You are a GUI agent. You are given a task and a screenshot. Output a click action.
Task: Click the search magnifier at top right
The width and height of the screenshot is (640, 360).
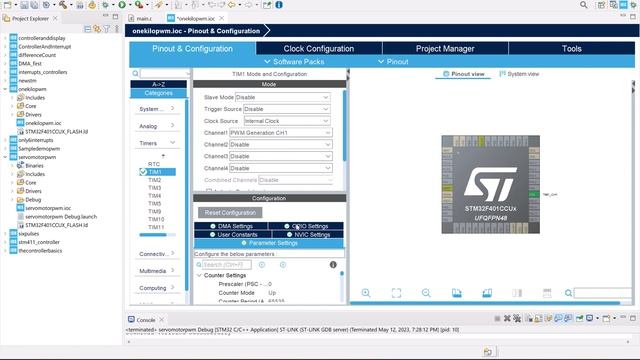click(x=584, y=5)
